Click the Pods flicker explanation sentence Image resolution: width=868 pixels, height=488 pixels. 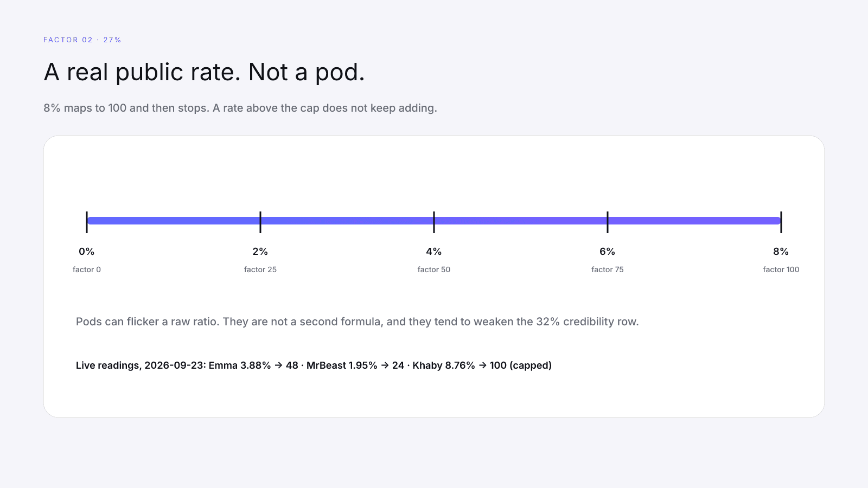[x=358, y=322]
